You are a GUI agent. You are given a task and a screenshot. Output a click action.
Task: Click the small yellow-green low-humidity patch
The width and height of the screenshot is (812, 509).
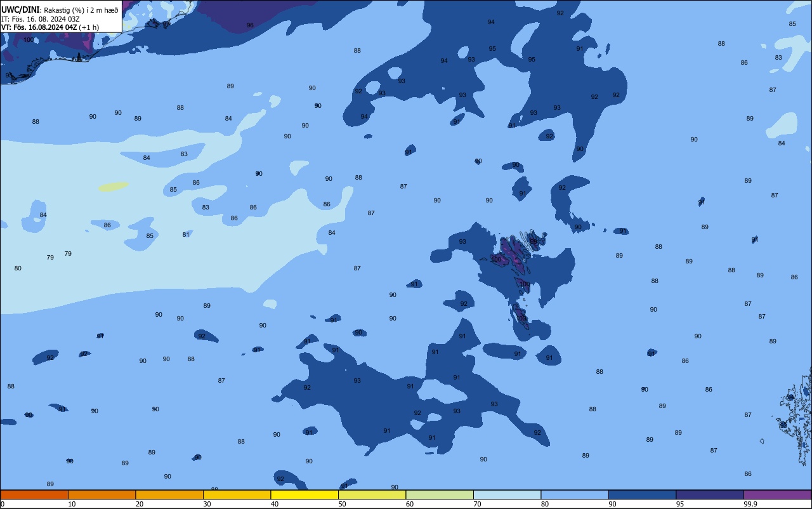[114, 187]
